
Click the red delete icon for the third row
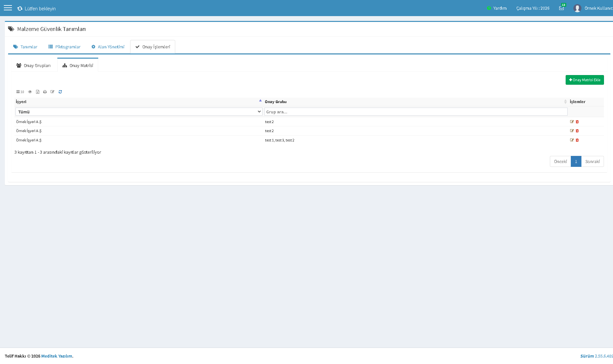pos(577,140)
